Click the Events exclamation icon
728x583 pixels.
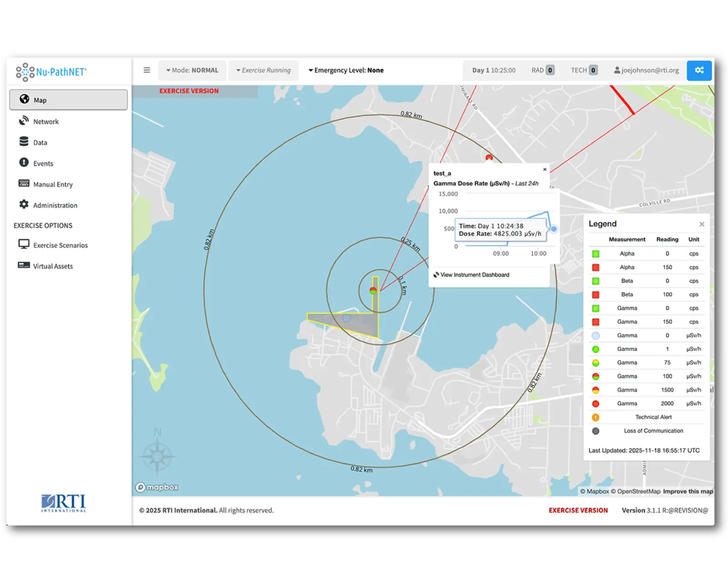(24, 162)
